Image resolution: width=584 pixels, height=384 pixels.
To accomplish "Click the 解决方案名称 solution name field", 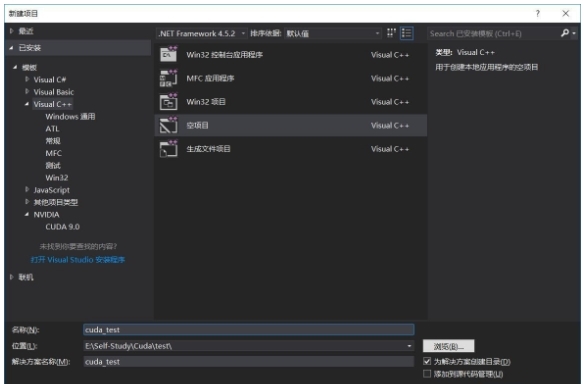I will (x=248, y=361).
